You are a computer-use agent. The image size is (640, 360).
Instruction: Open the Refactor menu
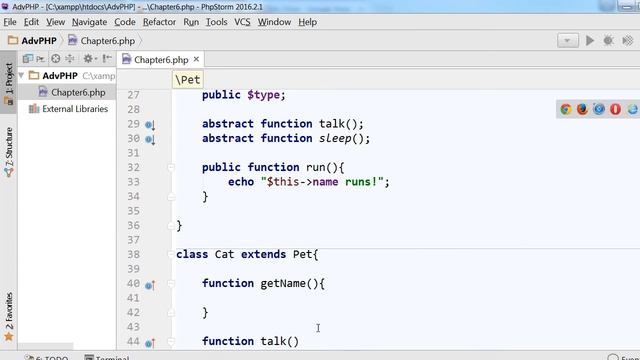click(x=159, y=22)
